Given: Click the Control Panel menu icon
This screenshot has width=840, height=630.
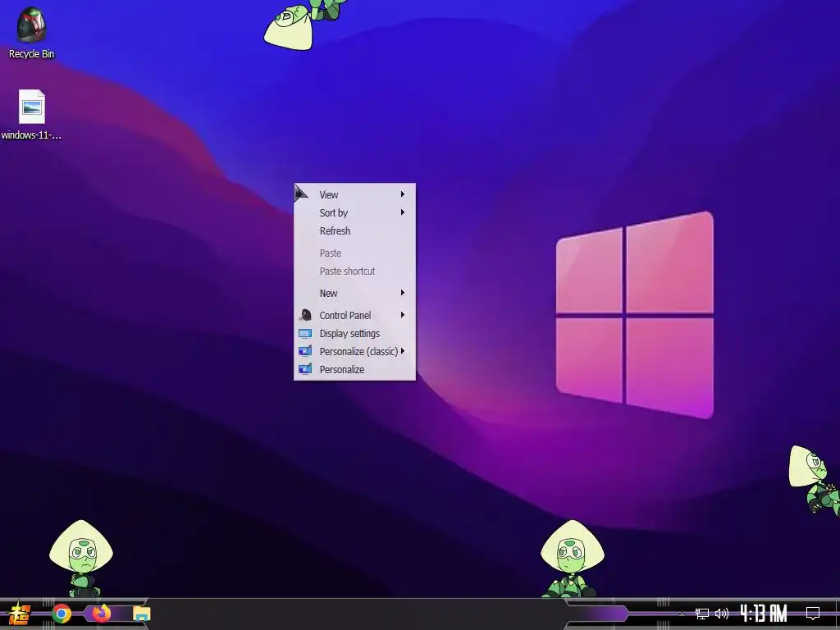Looking at the screenshot, I should point(305,315).
